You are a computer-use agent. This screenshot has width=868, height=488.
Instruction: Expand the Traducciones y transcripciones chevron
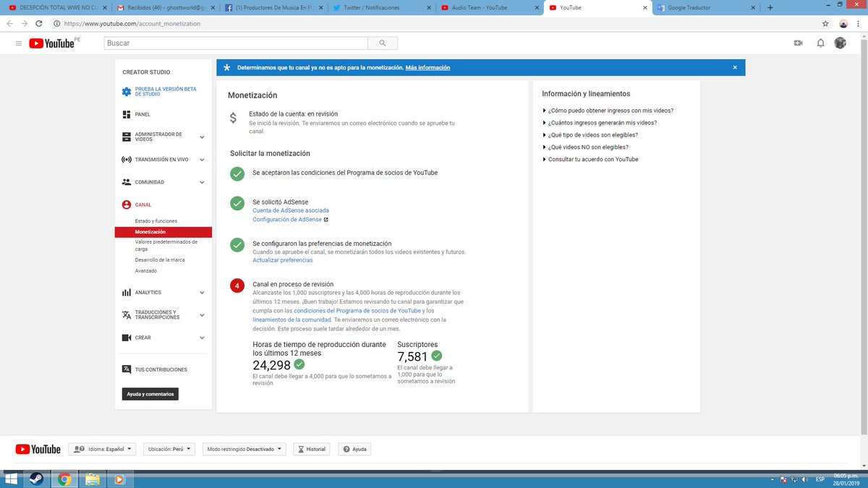(202, 315)
